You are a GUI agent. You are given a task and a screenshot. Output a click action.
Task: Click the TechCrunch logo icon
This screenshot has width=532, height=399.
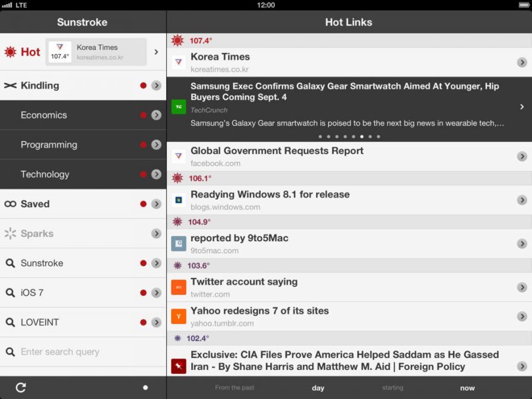coord(179,107)
